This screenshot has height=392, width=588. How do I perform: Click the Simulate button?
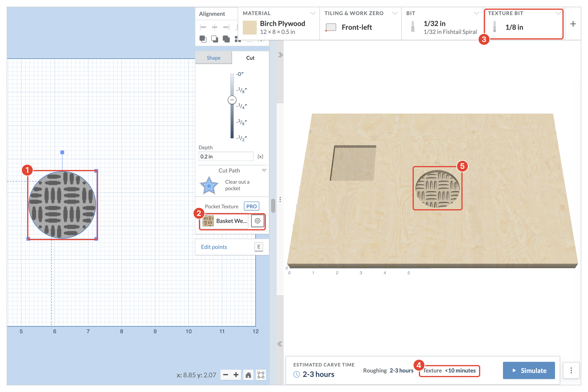pos(529,370)
